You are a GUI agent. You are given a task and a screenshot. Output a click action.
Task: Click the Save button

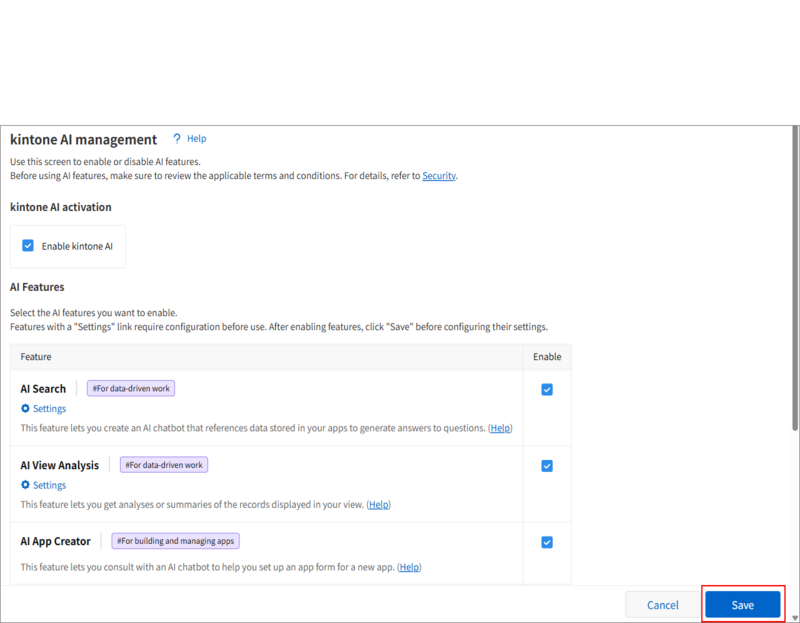coord(743,605)
